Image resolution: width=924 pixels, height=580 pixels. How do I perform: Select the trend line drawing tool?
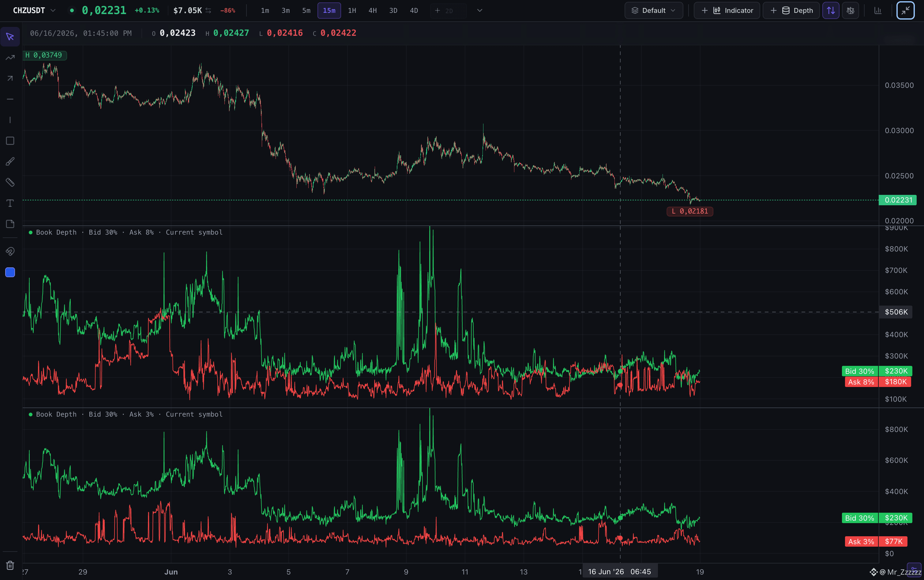pyautogui.click(x=10, y=58)
